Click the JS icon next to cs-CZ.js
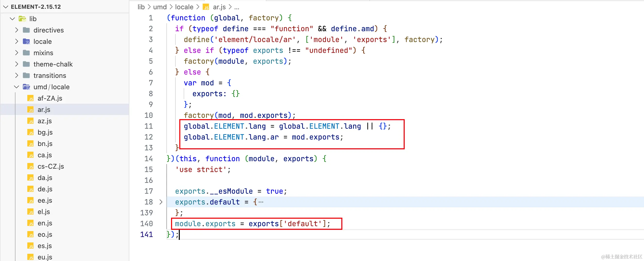 [30, 166]
